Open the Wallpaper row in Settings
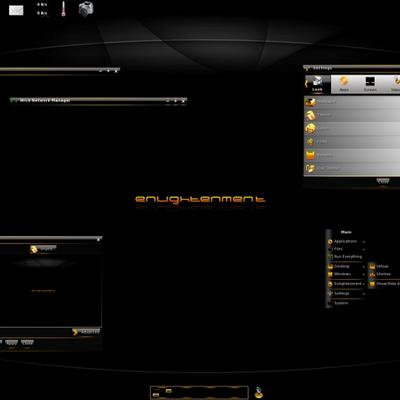 pos(352,102)
